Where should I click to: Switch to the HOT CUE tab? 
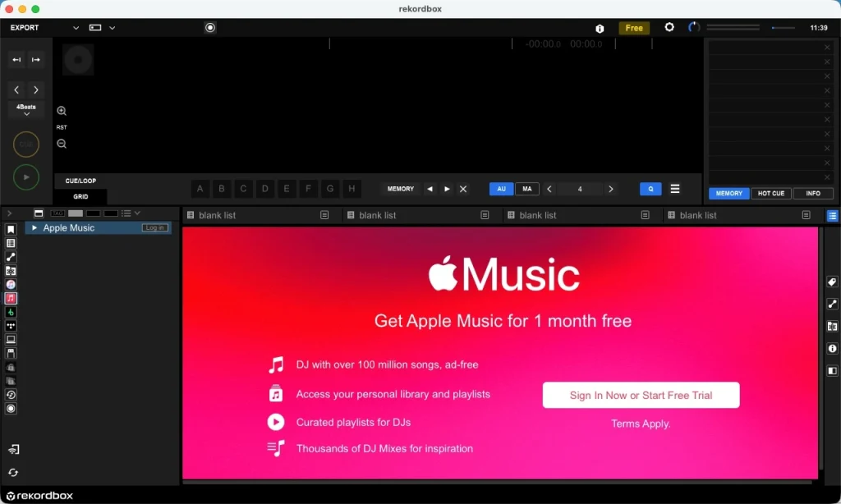[x=770, y=194]
